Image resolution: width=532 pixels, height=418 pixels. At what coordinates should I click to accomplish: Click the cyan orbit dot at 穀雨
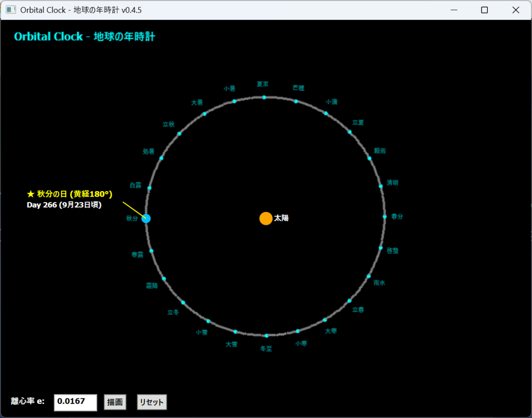tap(369, 158)
